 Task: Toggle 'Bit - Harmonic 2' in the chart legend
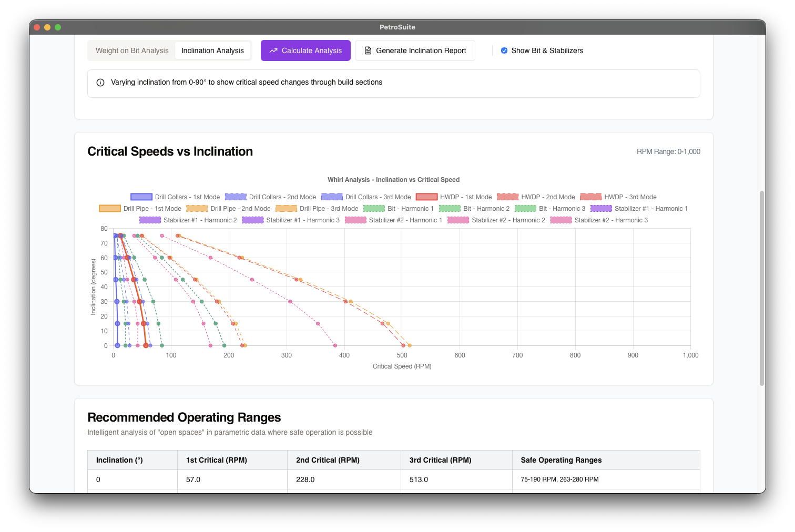pyautogui.click(x=474, y=208)
